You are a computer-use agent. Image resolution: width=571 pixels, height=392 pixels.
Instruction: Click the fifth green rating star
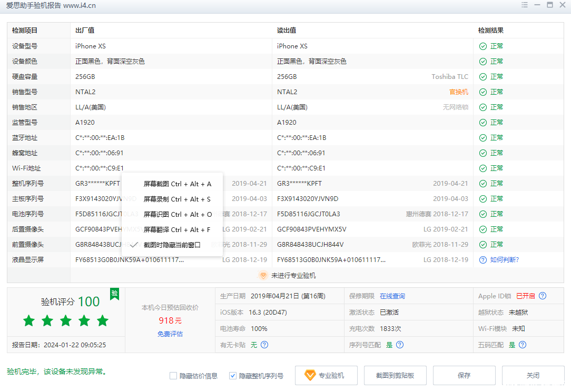pyautogui.click(x=103, y=321)
